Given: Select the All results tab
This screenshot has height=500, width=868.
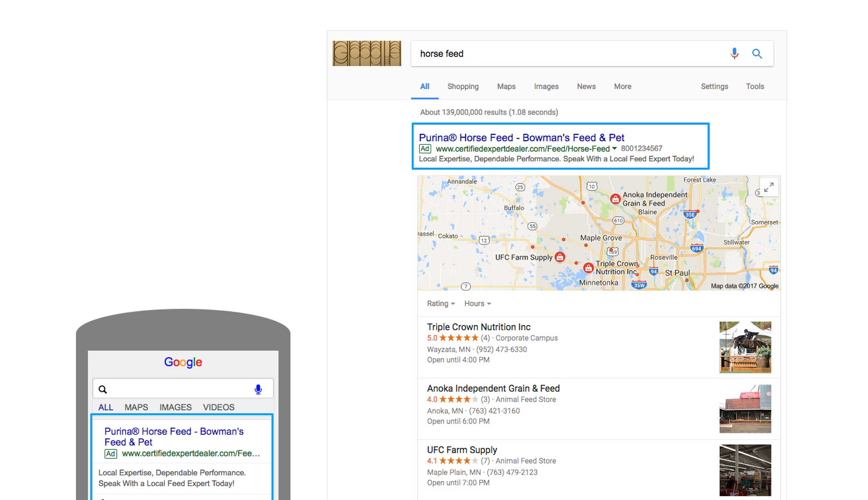Looking at the screenshot, I should (x=425, y=86).
